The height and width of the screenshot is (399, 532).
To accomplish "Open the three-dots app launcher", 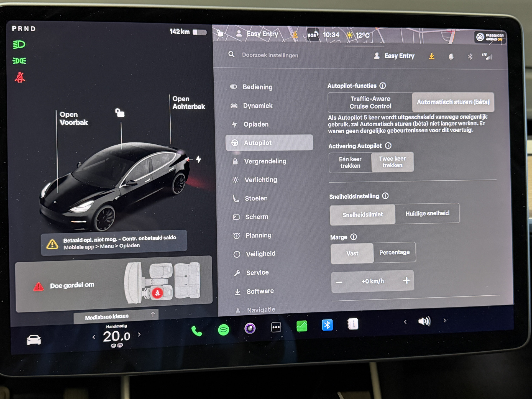I will [276, 327].
